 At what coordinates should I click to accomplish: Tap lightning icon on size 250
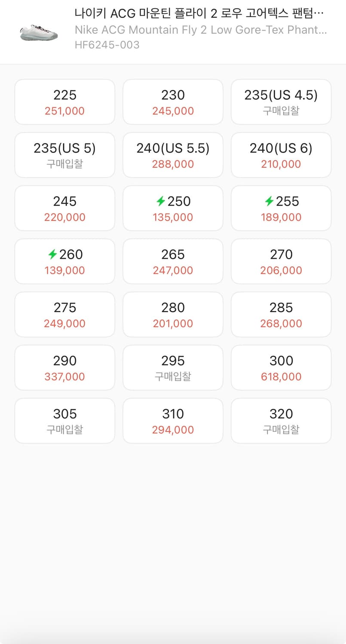coord(161,201)
